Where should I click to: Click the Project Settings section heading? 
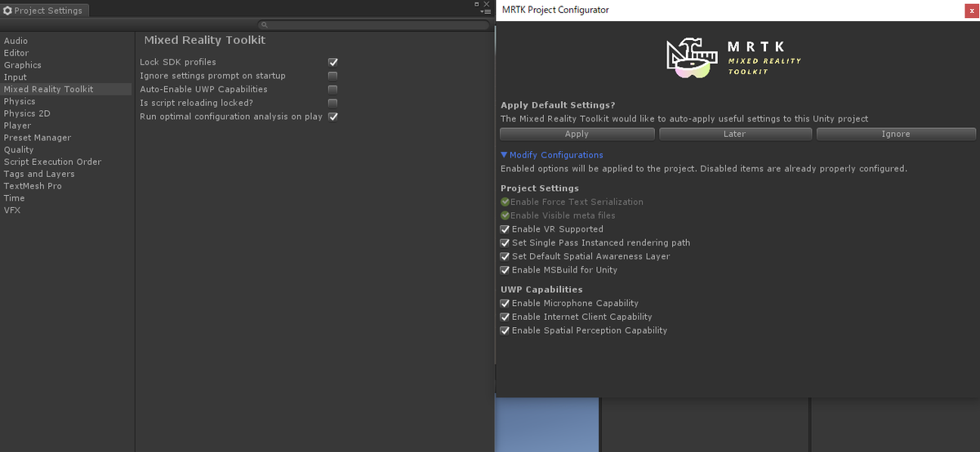pyautogui.click(x=540, y=188)
